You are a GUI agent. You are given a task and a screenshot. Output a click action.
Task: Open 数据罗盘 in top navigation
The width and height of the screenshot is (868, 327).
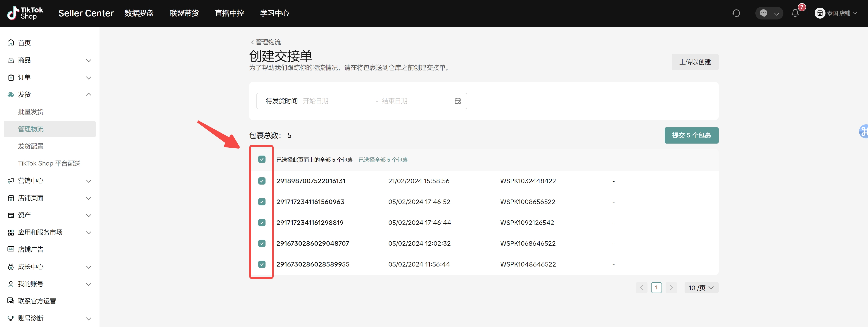pyautogui.click(x=139, y=13)
